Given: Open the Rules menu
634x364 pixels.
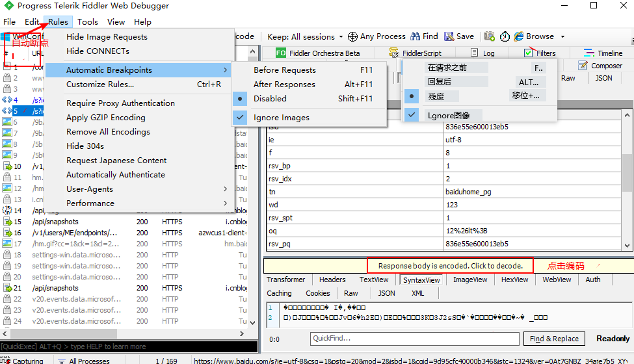Looking at the screenshot, I should click(59, 22).
